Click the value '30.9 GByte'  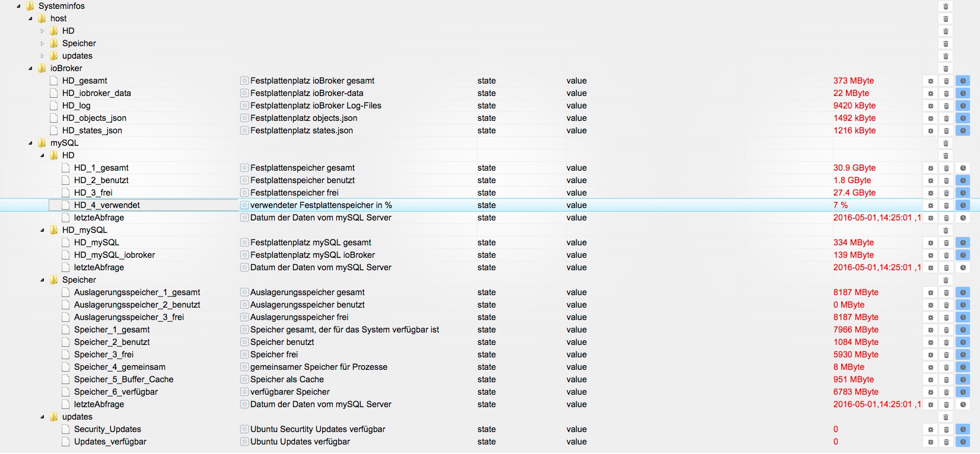coord(854,168)
